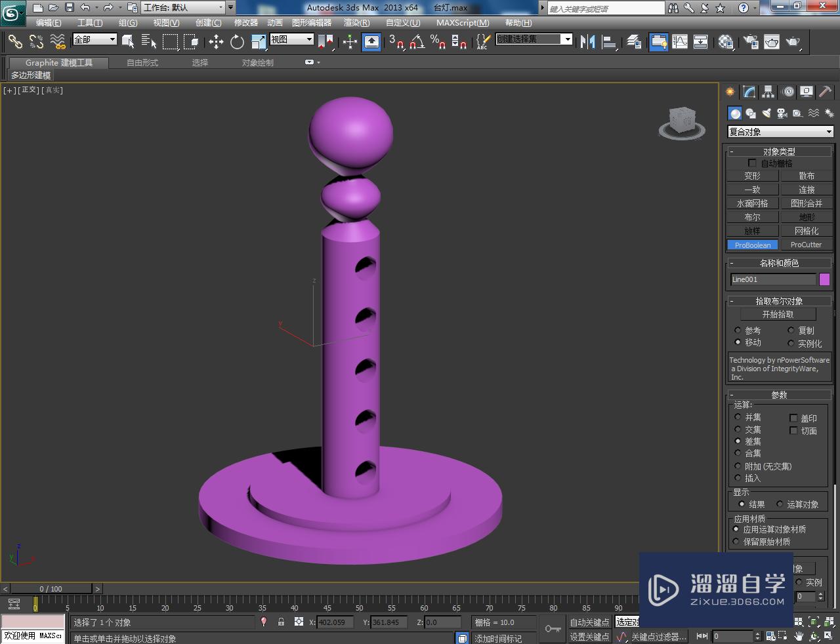Select the Lights category icon

click(x=766, y=113)
